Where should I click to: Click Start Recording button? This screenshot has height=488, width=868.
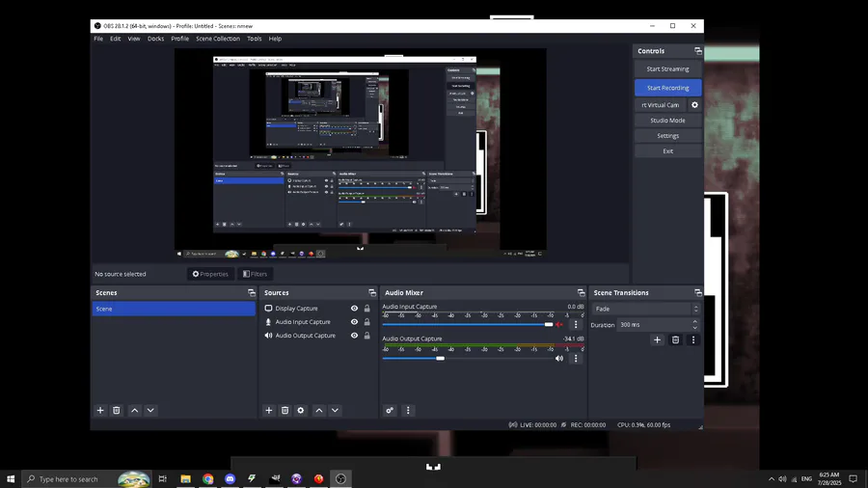[668, 88]
